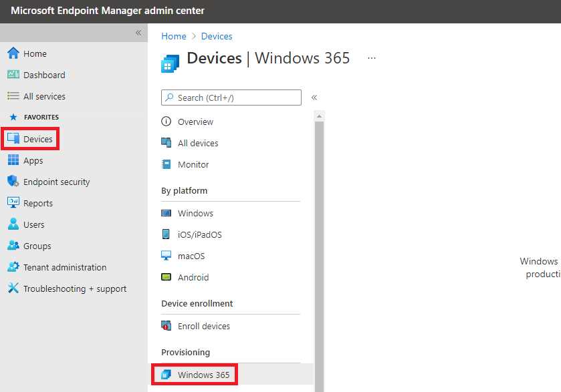The image size is (561, 392).
Task: Select Devices in the left sidebar
Action: pos(33,139)
